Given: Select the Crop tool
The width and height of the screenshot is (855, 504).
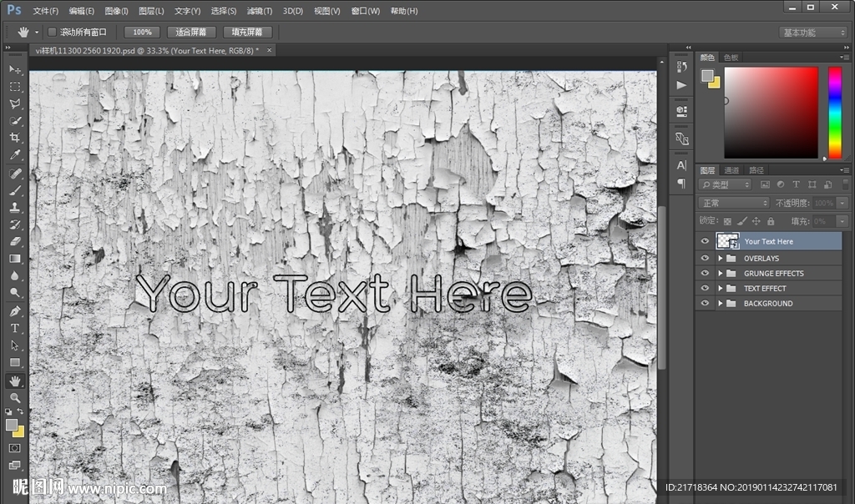Looking at the screenshot, I should (x=15, y=138).
